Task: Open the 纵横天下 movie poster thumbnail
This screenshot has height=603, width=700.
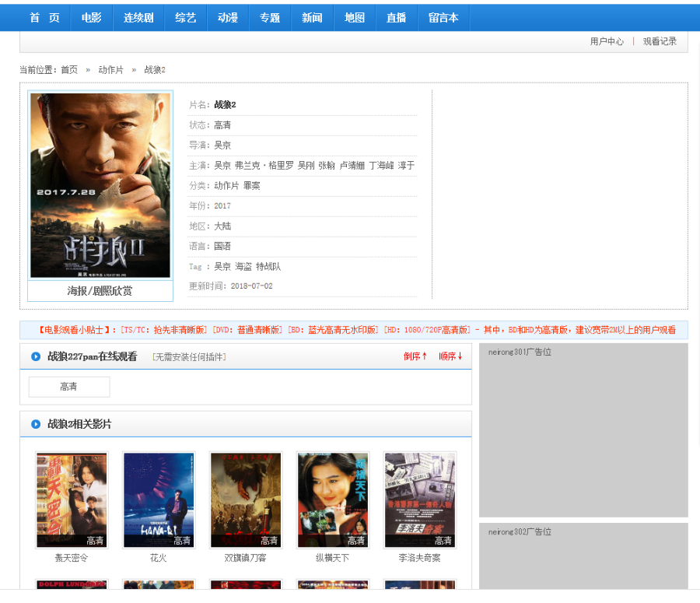Action: pyautogui.click(x=333, y=500)
